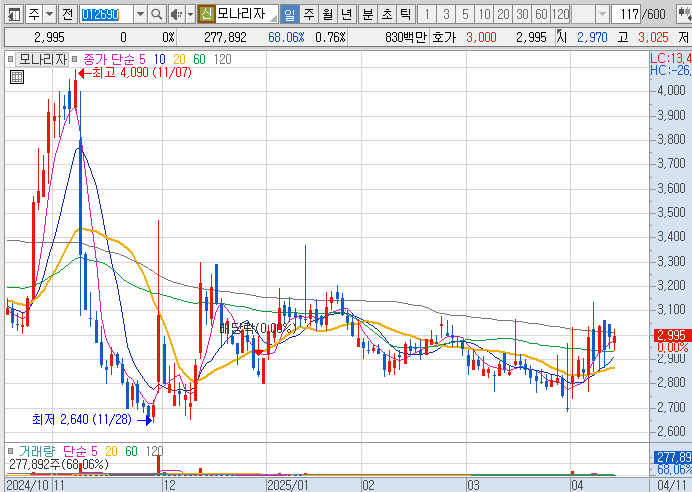Select the 년 yearly period button
The width and height of the screenshot is (692, 492).
[347, 14]
